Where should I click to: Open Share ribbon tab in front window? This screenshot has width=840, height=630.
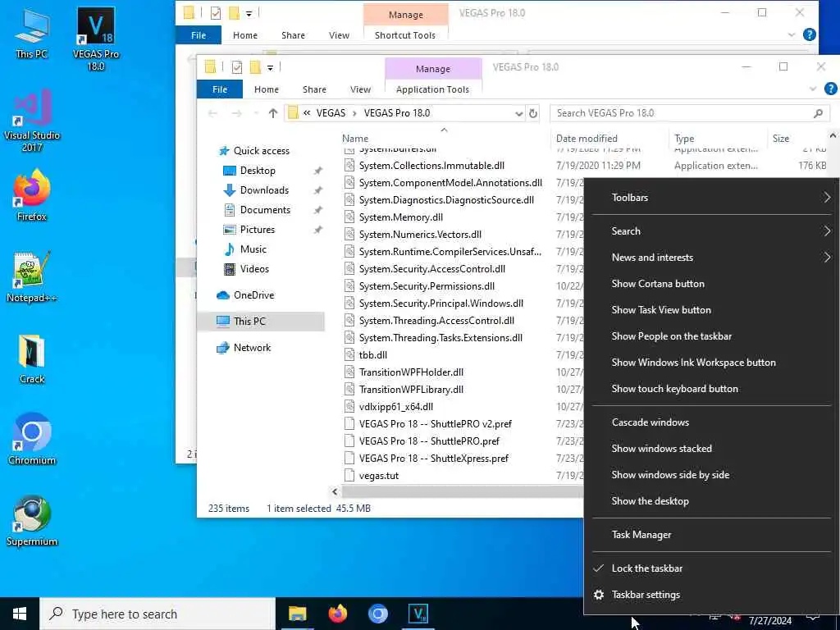(314, 89)
